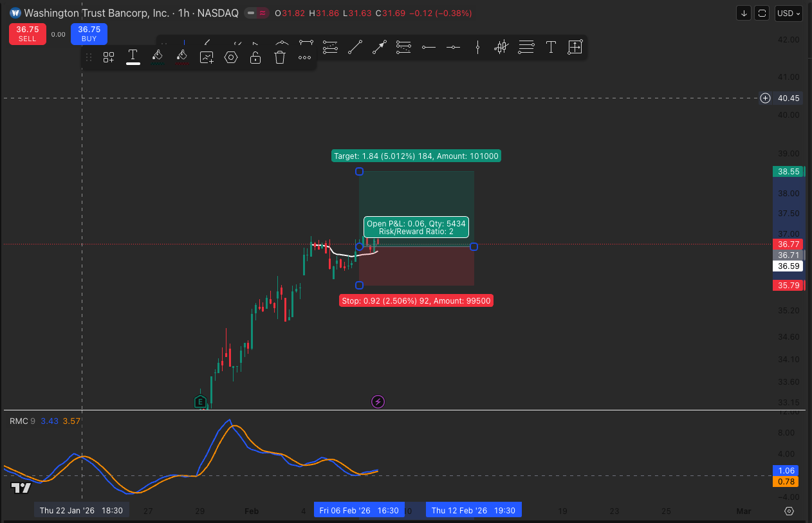The height and width of the screenshot is (523, 812).
Task: Click the RMC indicator label
Action: coord(19,421)
